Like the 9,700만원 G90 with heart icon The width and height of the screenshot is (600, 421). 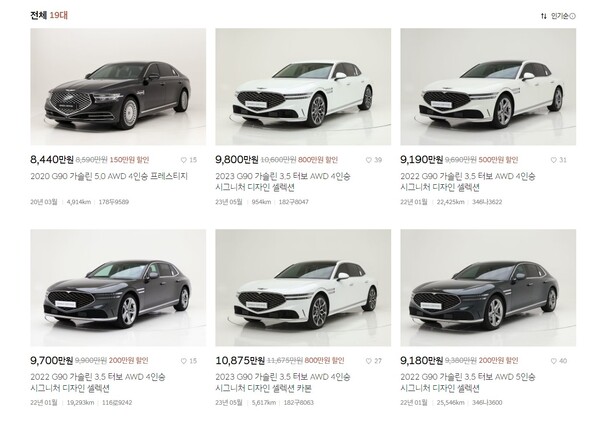click(184, 361)
